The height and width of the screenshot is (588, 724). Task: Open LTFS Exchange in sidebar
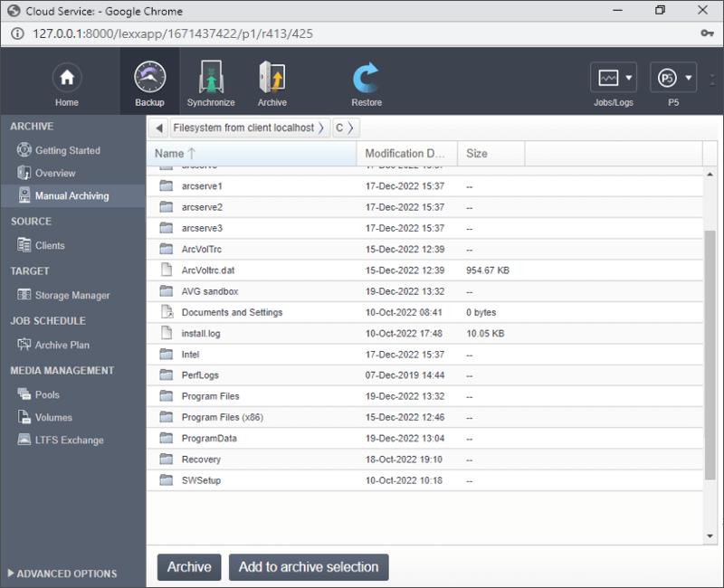(70, 440)
